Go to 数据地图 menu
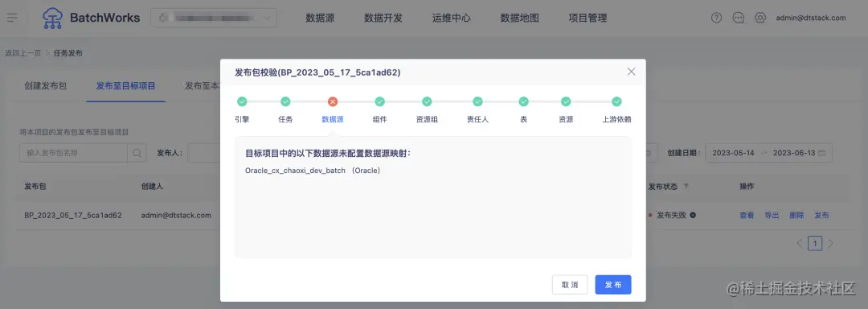This screenshot has height=309, width=868. coord(519,18)
